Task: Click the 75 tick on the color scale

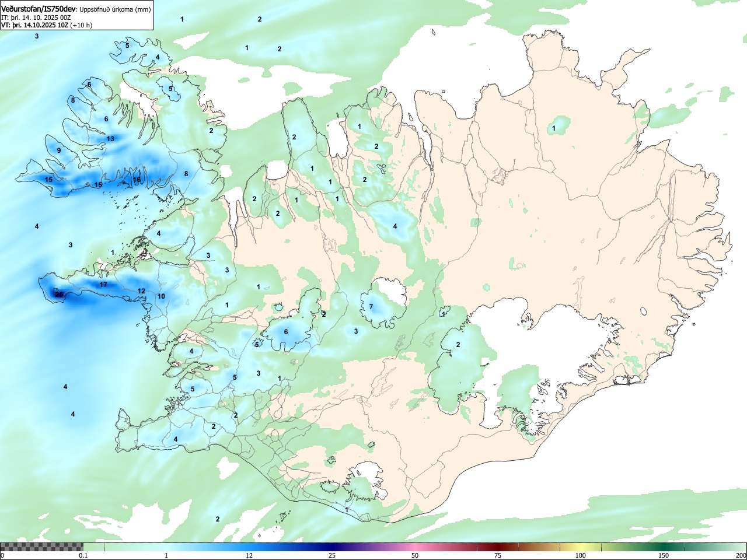Action: click(498, 555)
